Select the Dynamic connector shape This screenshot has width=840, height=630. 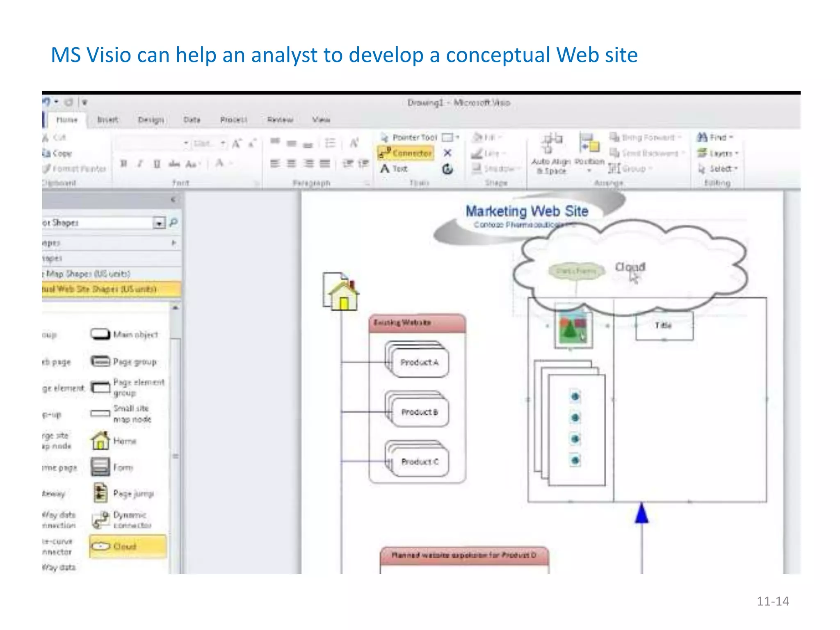pyautogui.click(x=122, y=520)
